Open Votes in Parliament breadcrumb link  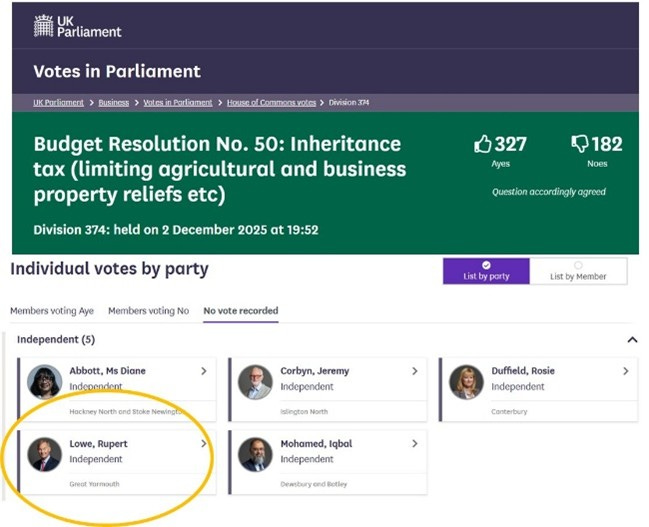pos(178,102)
